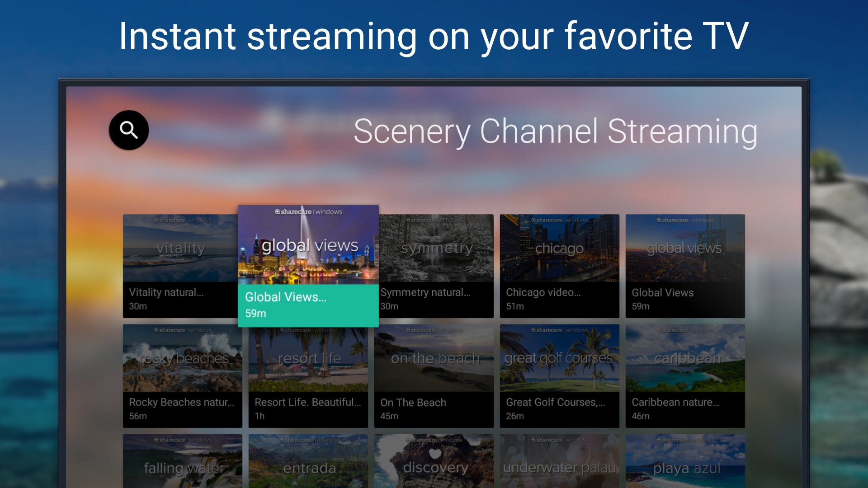Click the sharecare windows logo on selected card
Screen dimensions: 868x488
[x=308, y=211]
